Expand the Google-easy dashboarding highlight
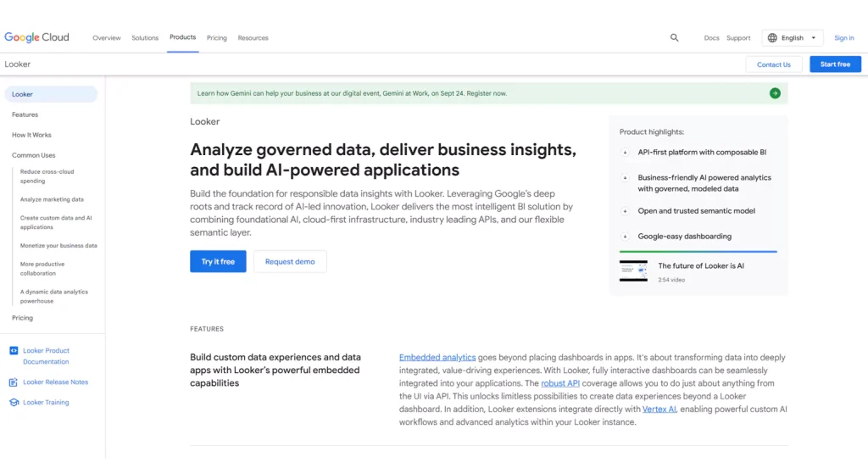Screen dimensions: 868x474 626,237
